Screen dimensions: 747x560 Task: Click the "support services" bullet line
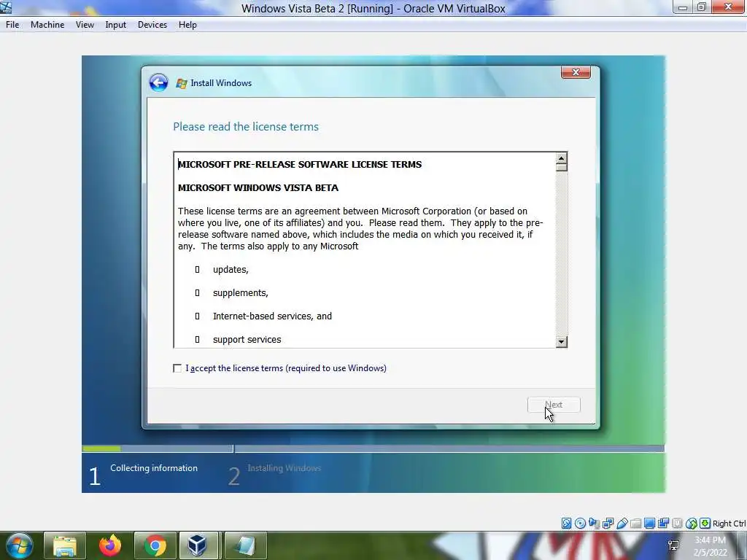coord(247,340)
